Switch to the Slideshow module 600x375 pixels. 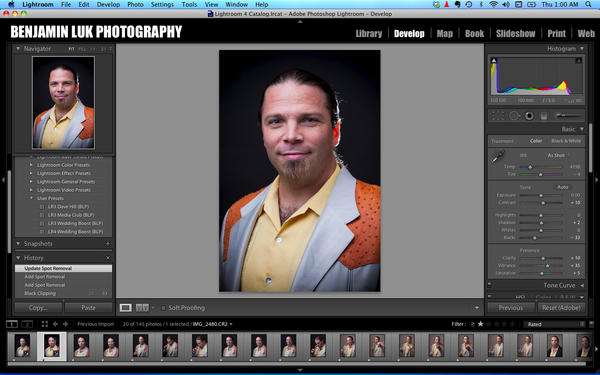pyautogui.click(x=515, y=34)
